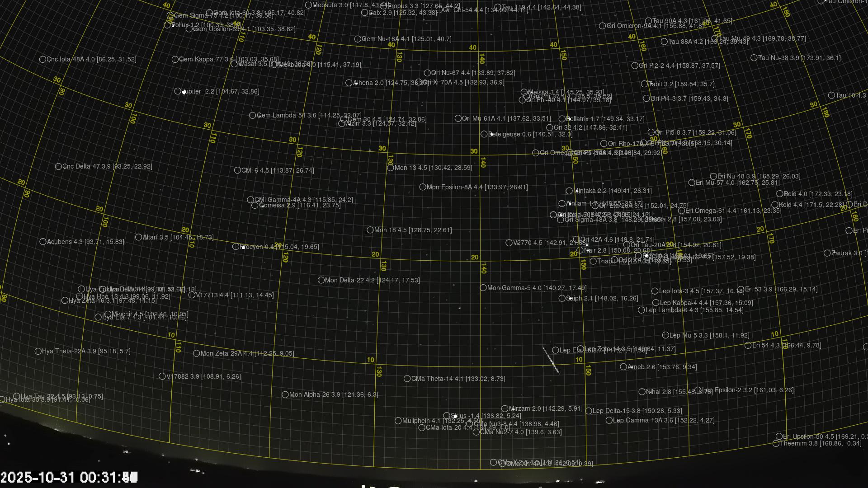
Task: Click the Mon Alpha-26 label text
Action: click(334, 394)
